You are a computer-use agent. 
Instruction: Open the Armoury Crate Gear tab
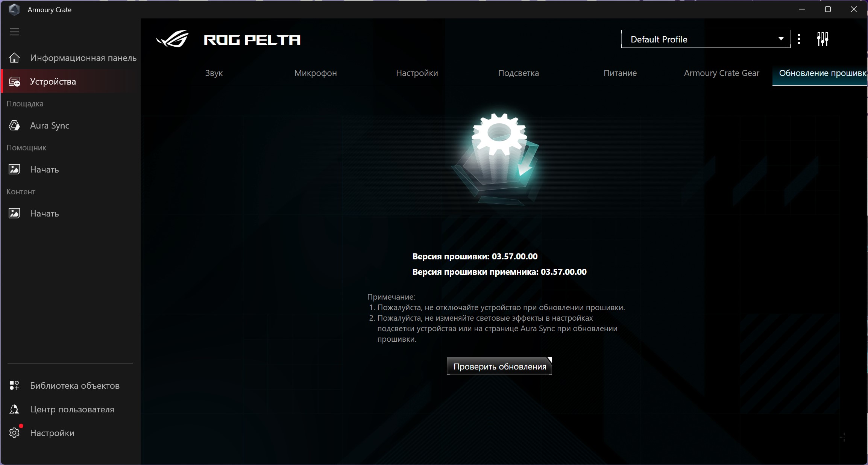click(x=722, y=73)
